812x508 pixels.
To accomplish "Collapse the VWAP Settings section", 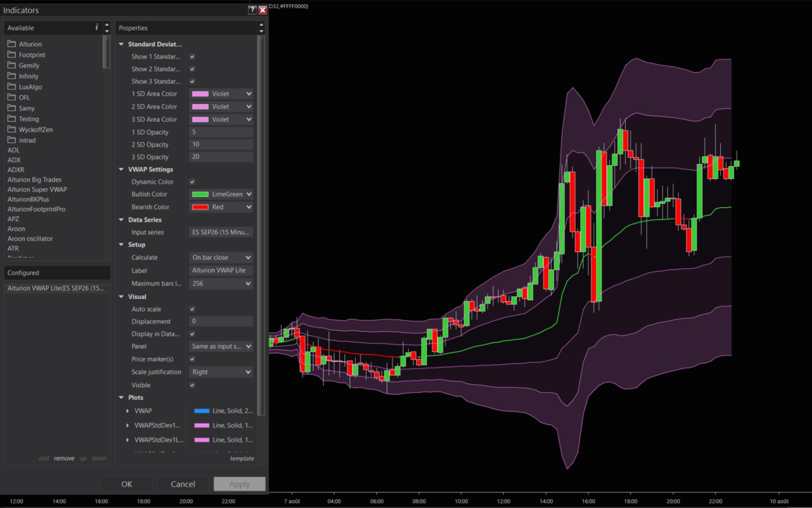I will tap(121, 169).
